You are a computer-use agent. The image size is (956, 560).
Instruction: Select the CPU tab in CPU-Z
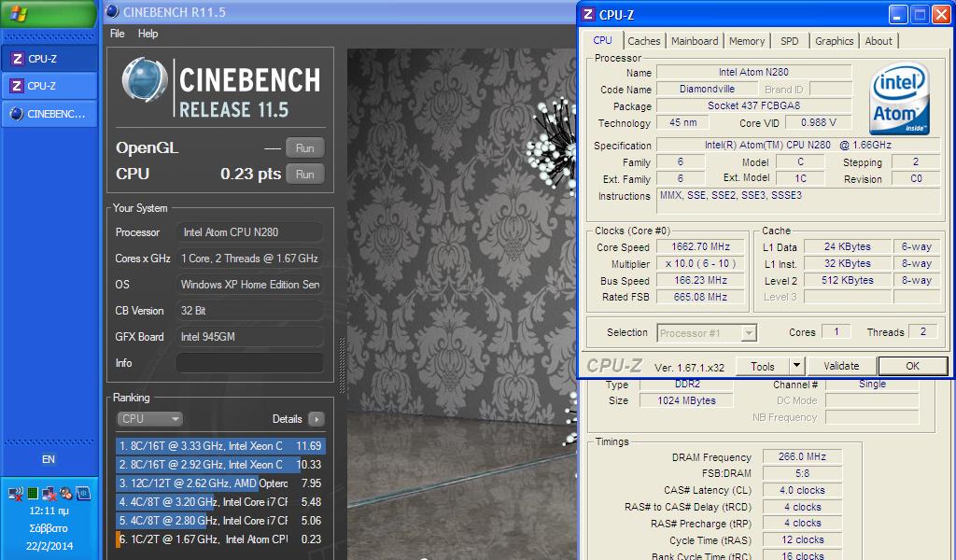tap(602, 40)
